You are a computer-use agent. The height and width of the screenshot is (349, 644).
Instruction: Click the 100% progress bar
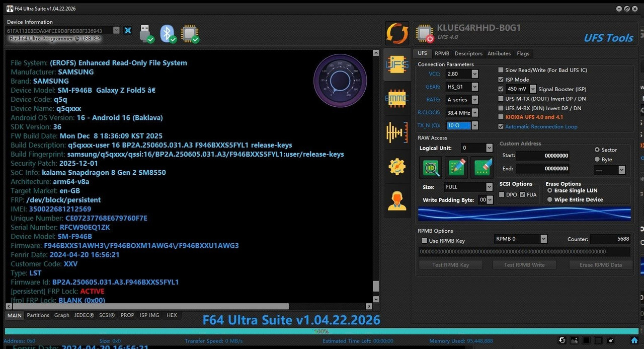click(x=320, y=331)
